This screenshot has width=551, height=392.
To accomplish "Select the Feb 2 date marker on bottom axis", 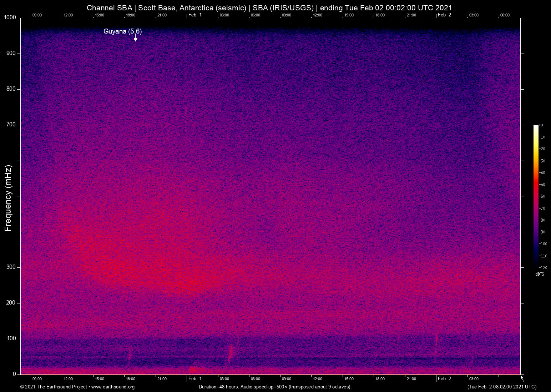I will pos(444,379).
